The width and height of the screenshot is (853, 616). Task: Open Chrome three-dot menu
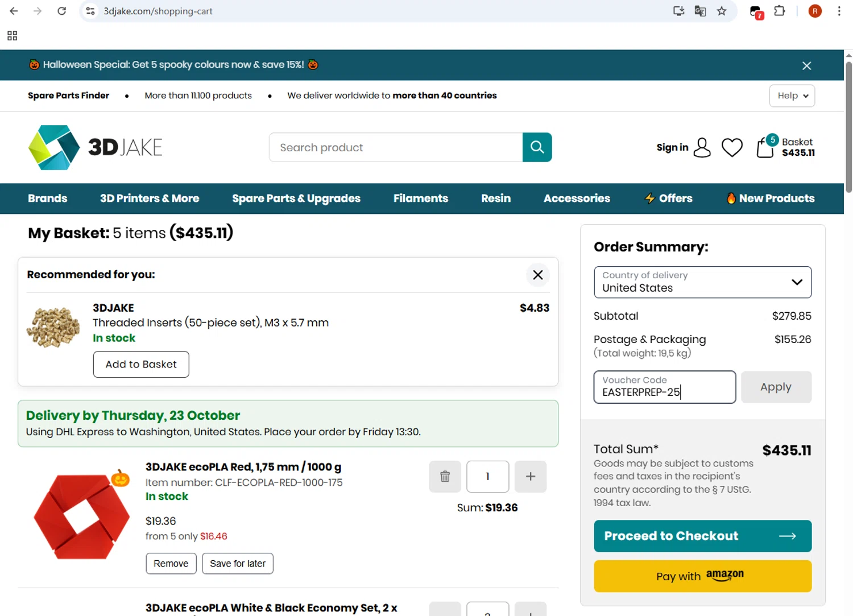[x=839, y=11]
